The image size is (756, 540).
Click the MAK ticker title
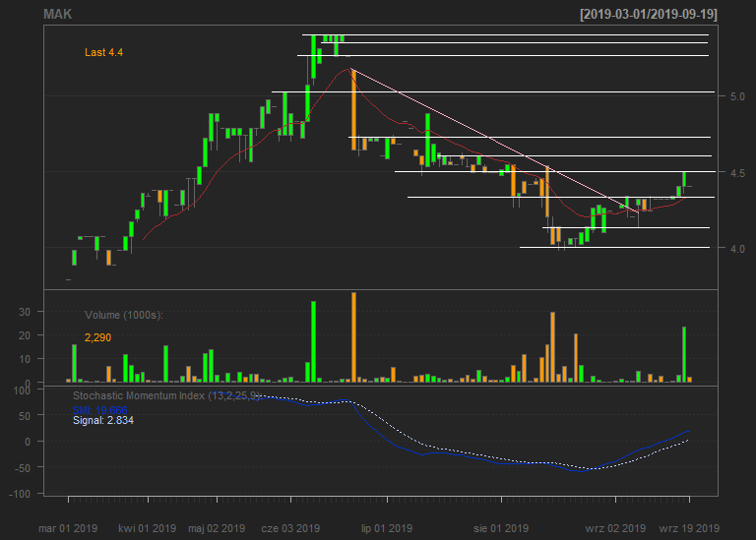(x=57, y=14)
